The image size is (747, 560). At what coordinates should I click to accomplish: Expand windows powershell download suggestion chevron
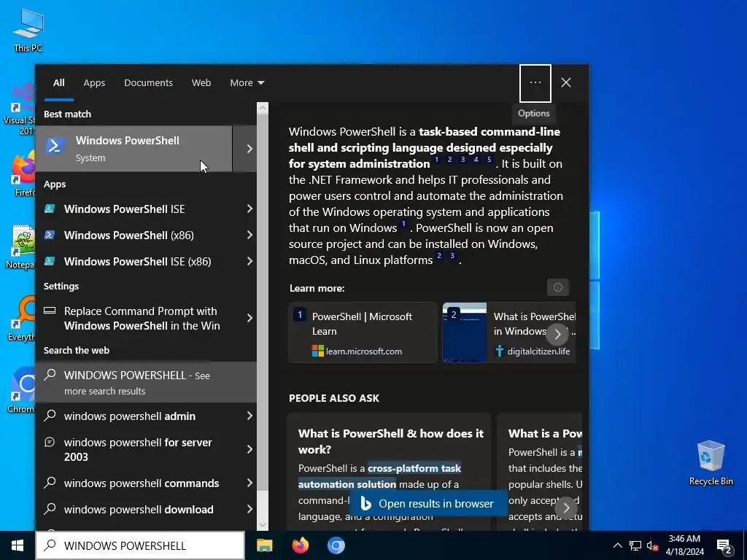(x=249, y=510)
